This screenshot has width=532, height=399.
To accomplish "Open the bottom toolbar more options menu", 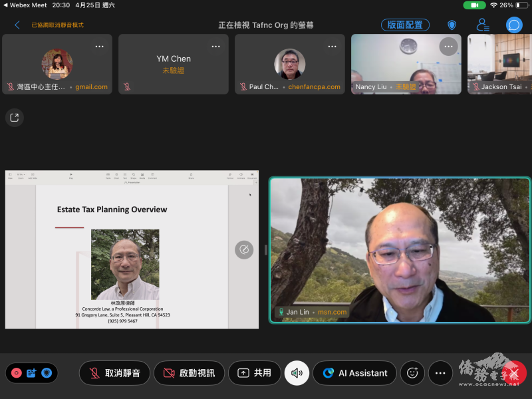I will [440, 373].
